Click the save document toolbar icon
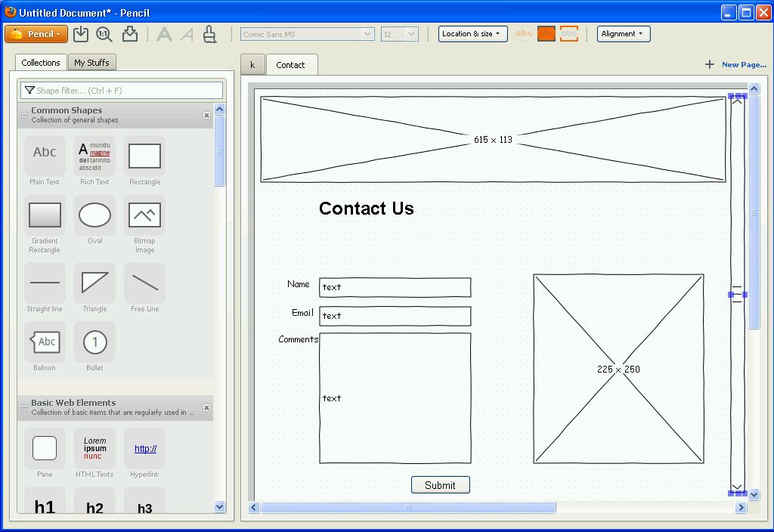This screenshot has width=774, height=532. click(x=80, y=34)
